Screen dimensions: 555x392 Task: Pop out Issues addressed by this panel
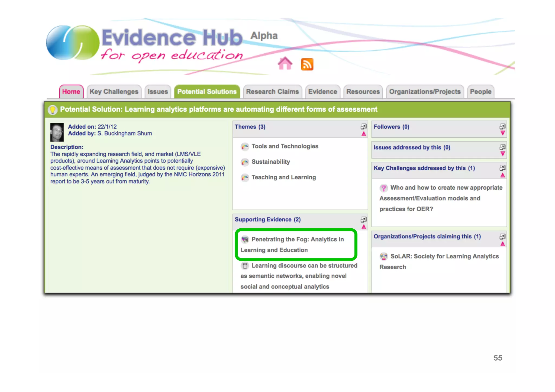pos(502,147)
